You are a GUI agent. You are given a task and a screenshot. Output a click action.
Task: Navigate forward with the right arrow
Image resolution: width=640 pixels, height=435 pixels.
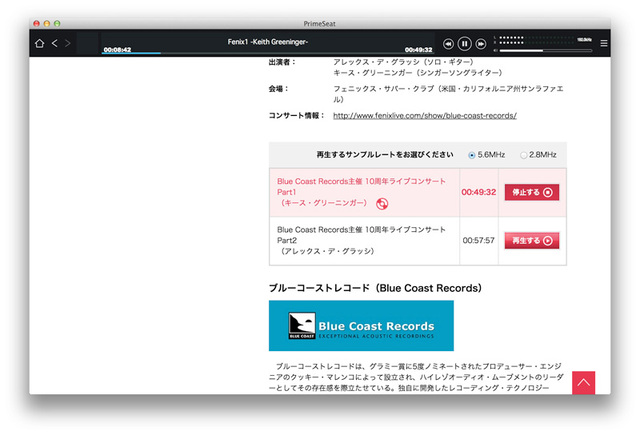[67, 43]
